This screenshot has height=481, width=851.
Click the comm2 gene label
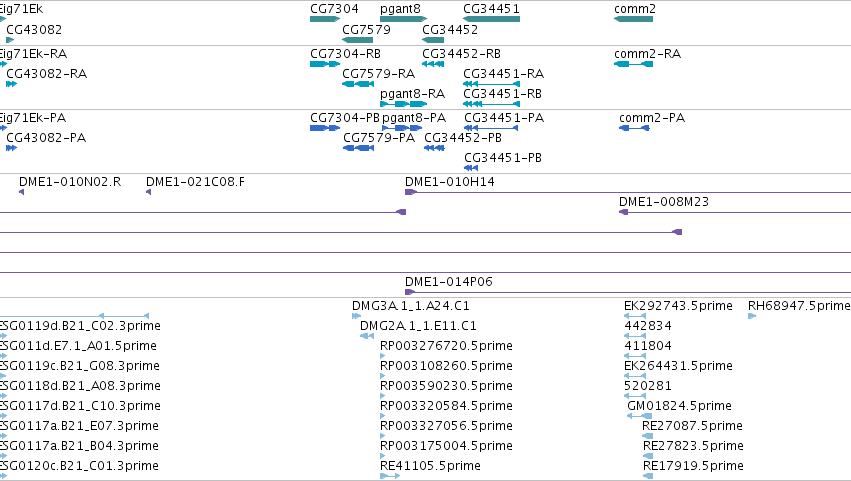tap(634, 9)
